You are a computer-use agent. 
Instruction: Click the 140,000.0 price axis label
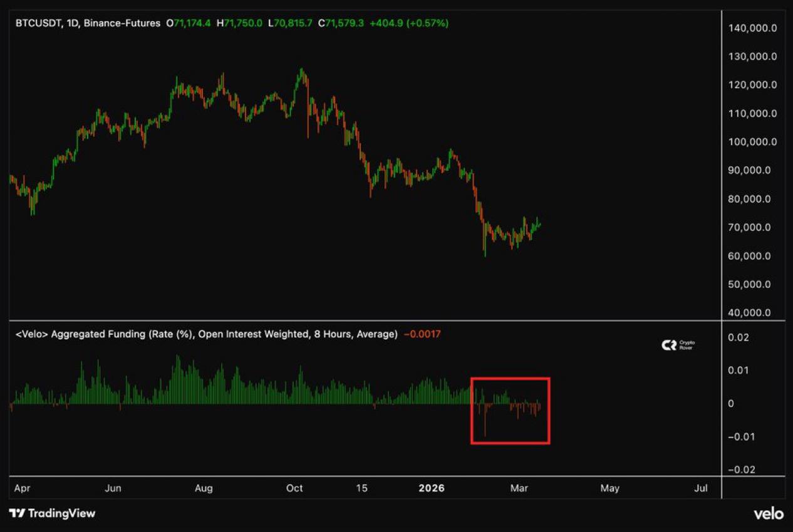tap(754, 28)
